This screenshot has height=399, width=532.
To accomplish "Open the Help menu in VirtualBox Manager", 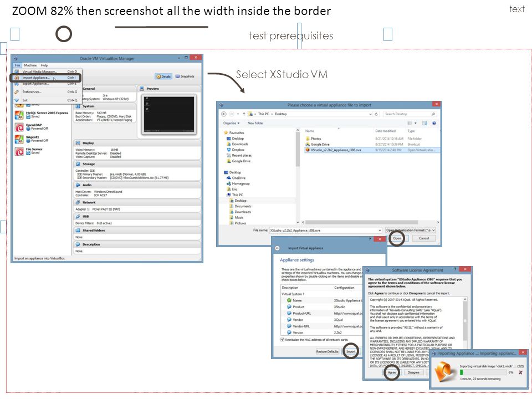I will [x=44, y=65].
